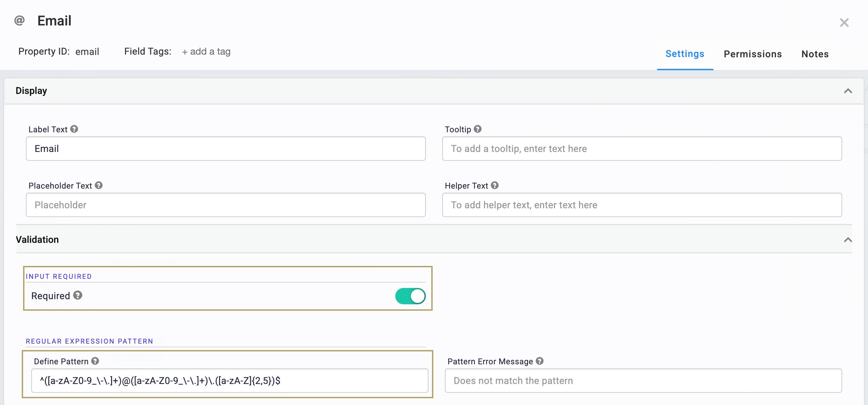Close the Email property editor
This screenshot has height=405, width=868.
pyautogui.click(x=845, y=22)
